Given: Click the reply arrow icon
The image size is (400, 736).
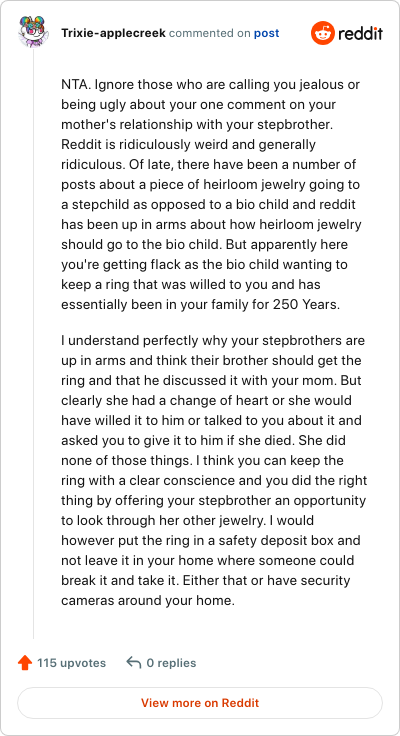Looking at the screenshot, I should tap(134, 663).
